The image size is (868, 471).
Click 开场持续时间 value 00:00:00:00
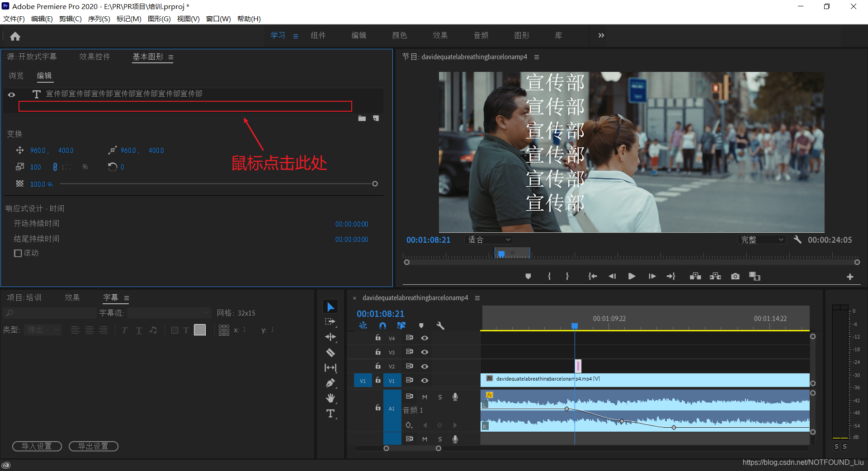352,224
